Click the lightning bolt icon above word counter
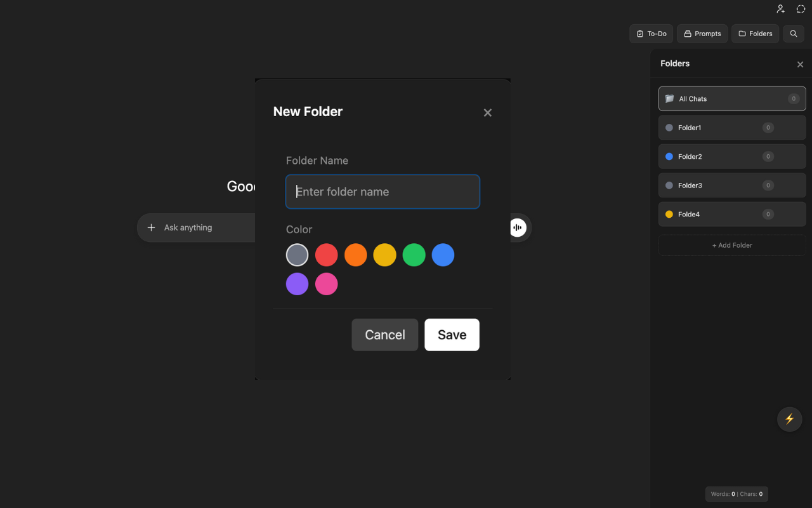The width and height of the screenshot is (812, 508). pyautogui.click(x=789, y=419)
